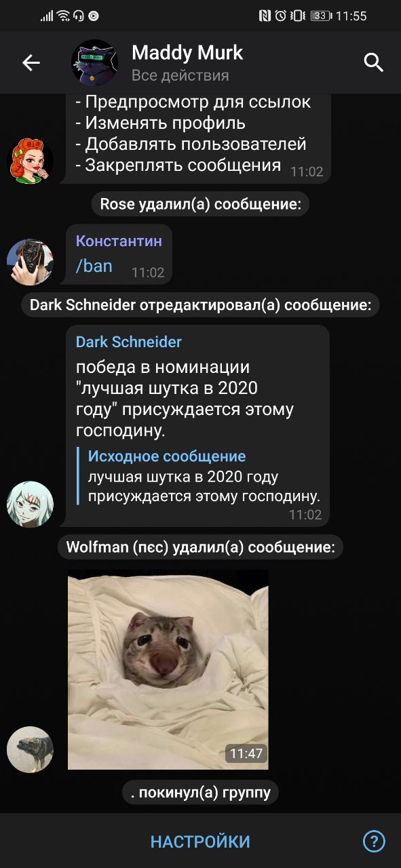This screenshot has width=401, height=868.
Task: Open Константин's profile avatar
Action: coord(30,262)
